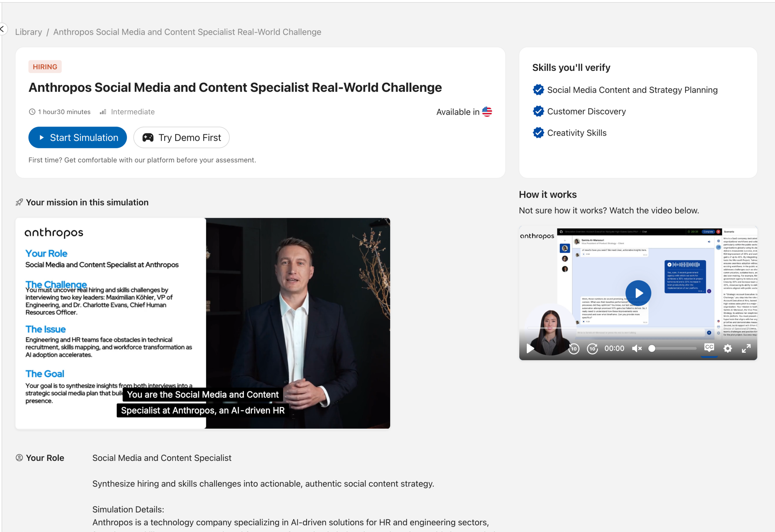Expand the tutorial video to fullscreen
Screen dimensions: 775x532
point(746,349)
